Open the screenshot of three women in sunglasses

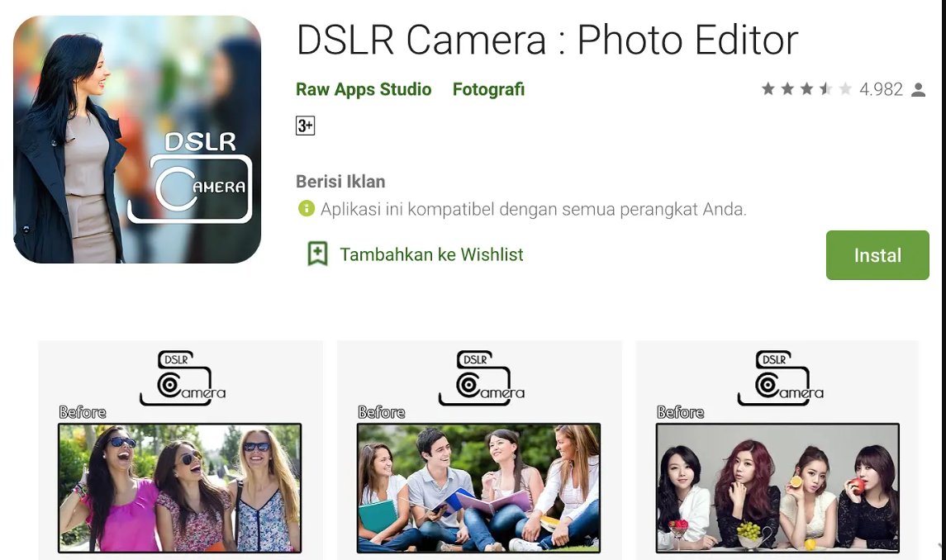click(180, 488)
